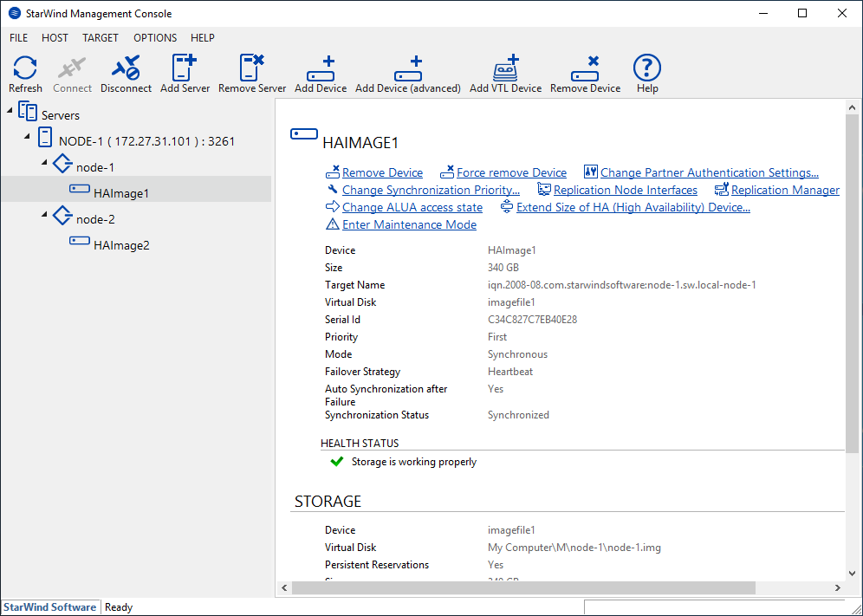Click the HAImage1 device icon in tree

pos(79,190)
